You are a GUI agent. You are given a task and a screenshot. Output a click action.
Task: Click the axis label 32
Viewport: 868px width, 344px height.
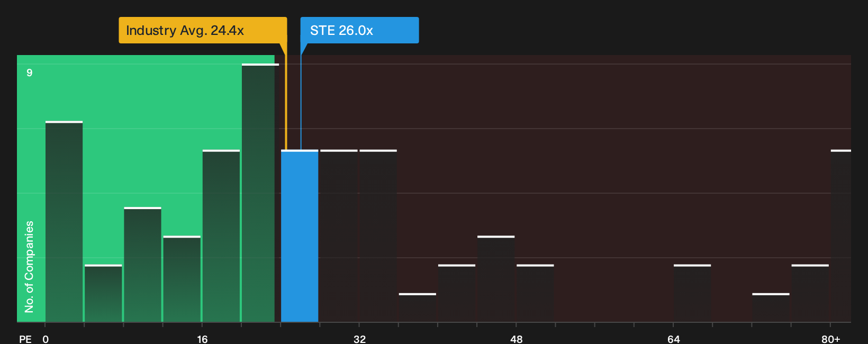(x=359, y=339)
